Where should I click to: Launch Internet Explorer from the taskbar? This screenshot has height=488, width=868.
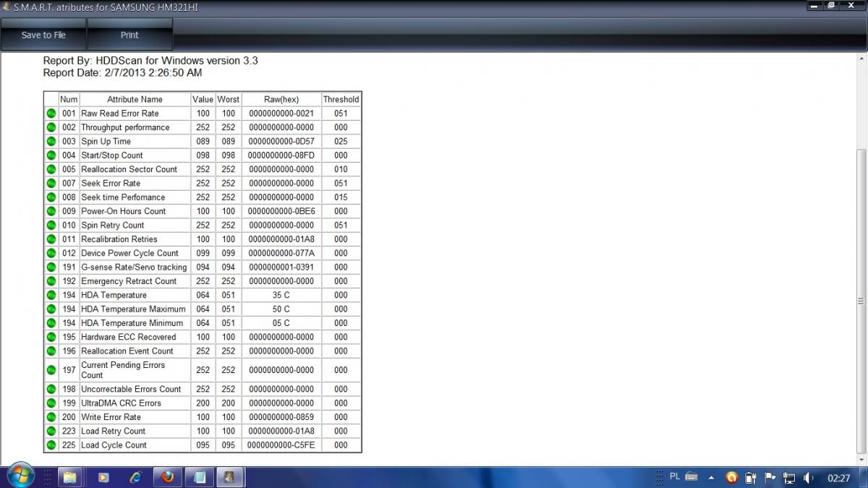135,477
